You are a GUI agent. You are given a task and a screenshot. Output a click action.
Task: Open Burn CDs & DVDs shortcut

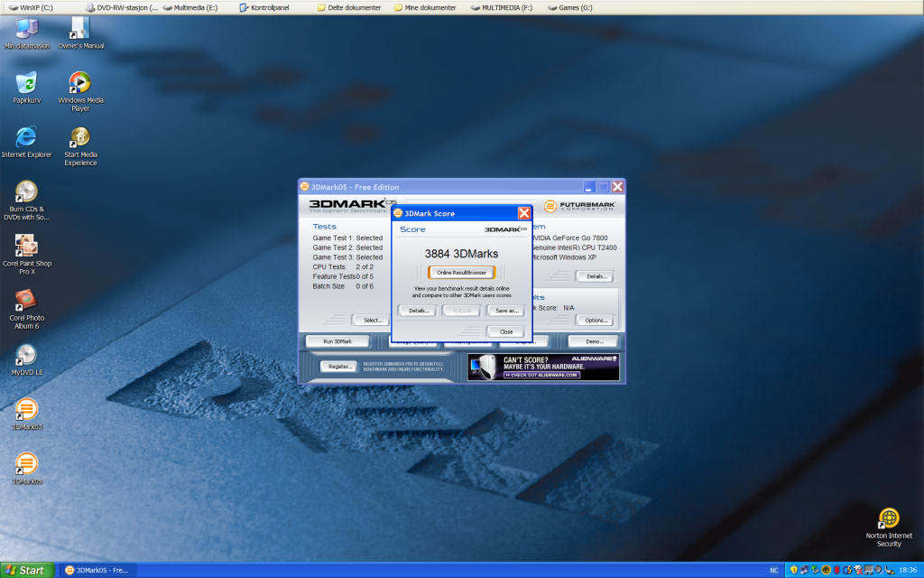tap(26, 200)
